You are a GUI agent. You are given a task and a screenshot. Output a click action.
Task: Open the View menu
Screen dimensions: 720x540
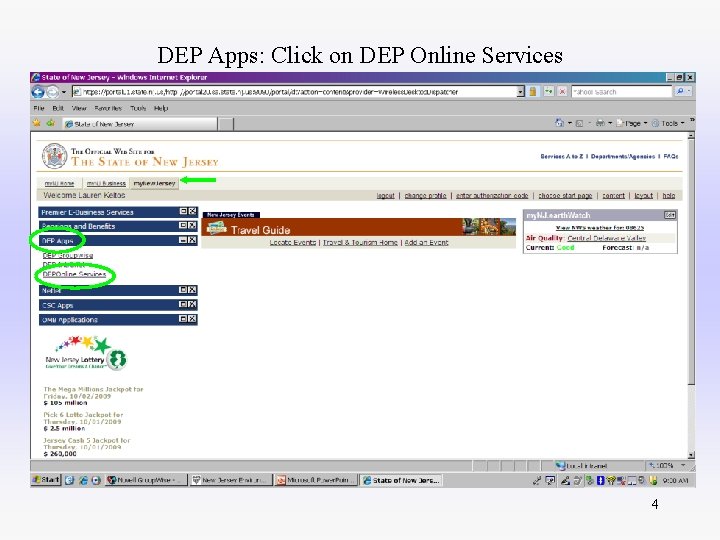[x=79, y=108]
